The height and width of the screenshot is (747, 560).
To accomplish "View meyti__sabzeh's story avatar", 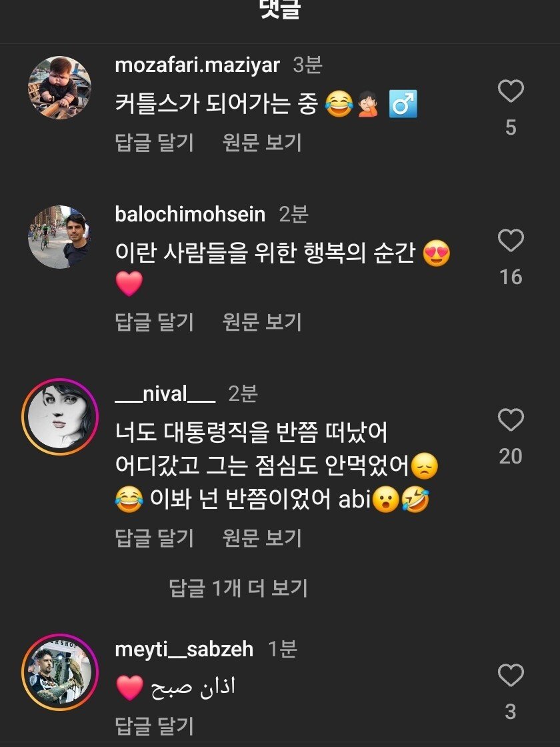I will tap(60, 672).
